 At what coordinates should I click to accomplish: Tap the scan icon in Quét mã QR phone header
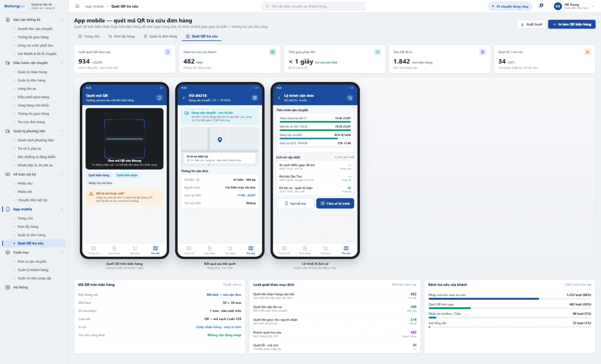pyautogui.click(x=159, y=98)
